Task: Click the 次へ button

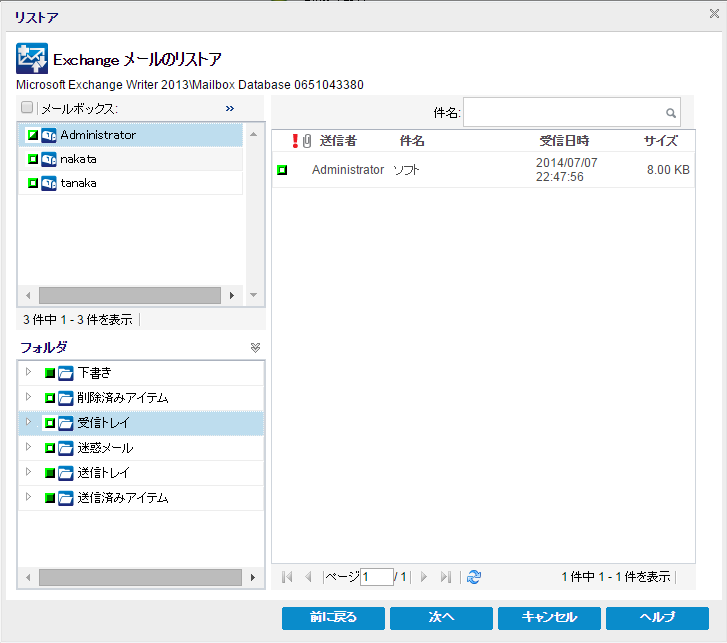Action: click(441, 617)
